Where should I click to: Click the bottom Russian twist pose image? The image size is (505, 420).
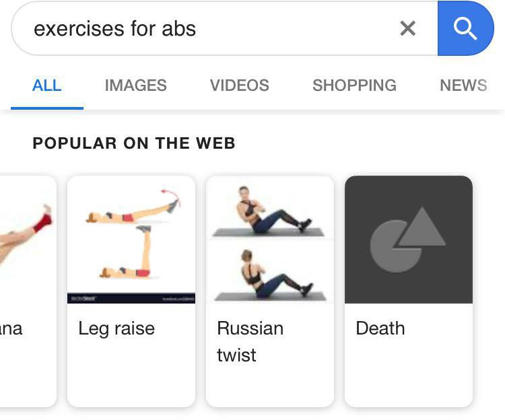270,273
